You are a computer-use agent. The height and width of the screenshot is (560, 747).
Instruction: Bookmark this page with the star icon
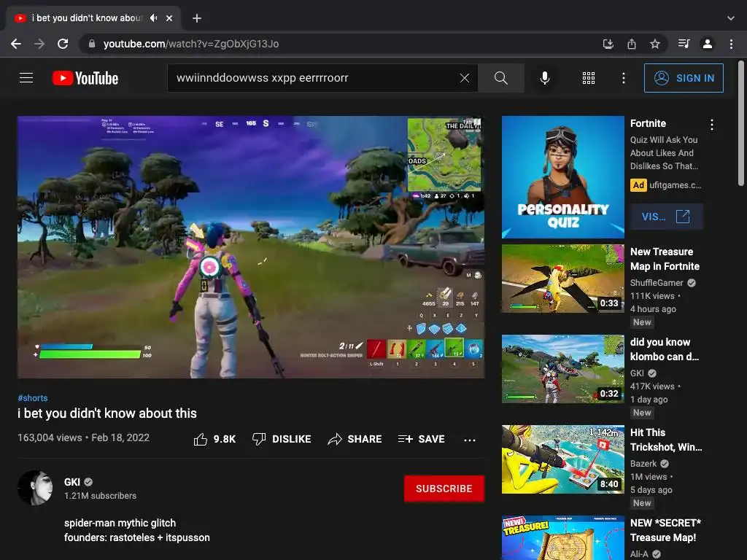(x=655, y=44)
